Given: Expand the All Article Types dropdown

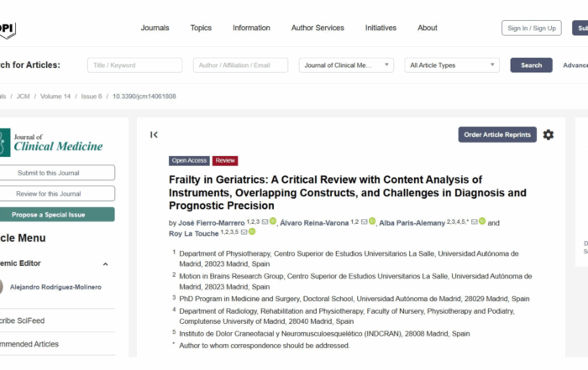Looking at the screenshot, I should (452, 65).
